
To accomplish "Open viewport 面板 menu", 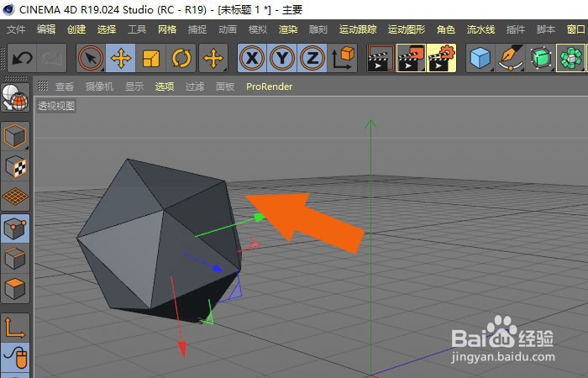I will tap(225, 87).
